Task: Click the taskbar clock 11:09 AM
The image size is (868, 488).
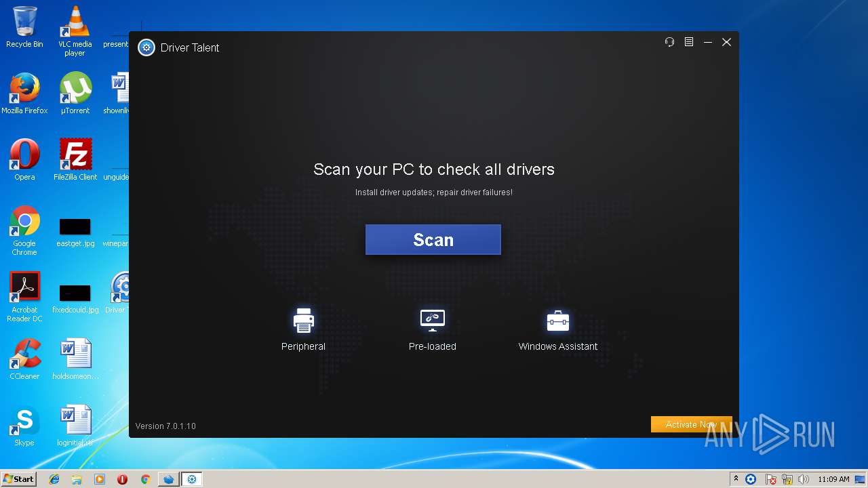Action: (833, 479)
